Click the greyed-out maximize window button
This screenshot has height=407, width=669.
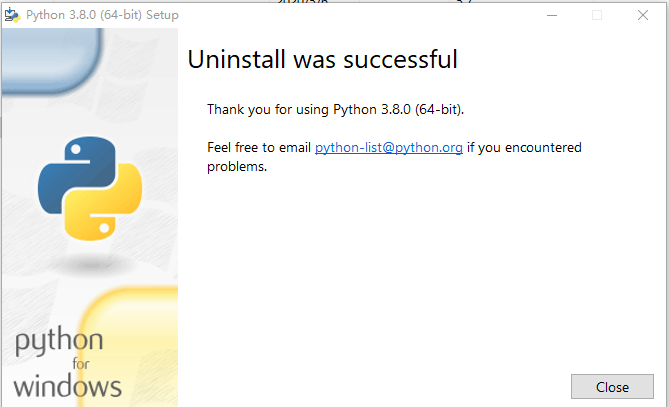click(597, 15)
